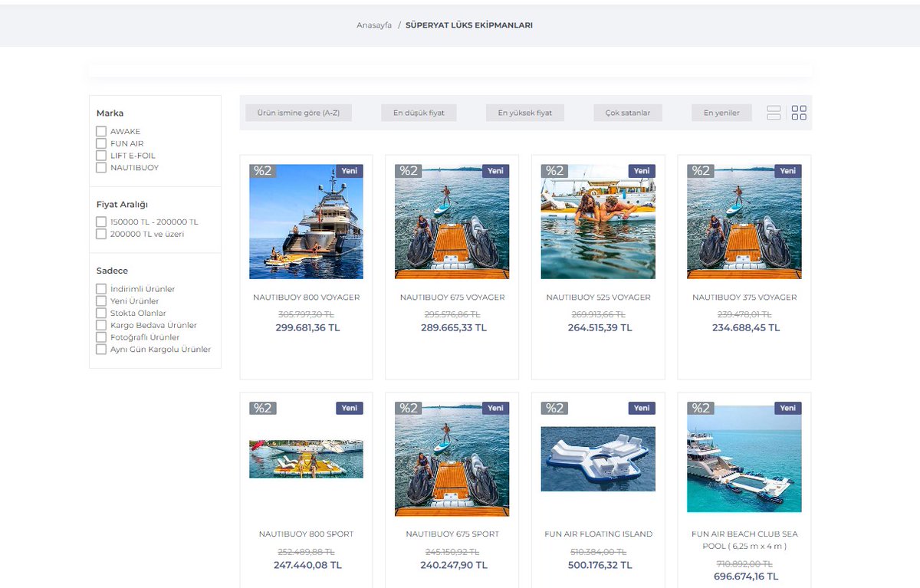Check the NAUTIBUOY brand filter

(x=101, y=167)
